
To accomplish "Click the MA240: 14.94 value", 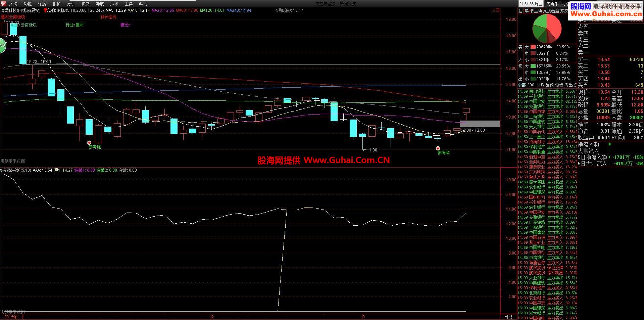I will click(x=239, y=10).
